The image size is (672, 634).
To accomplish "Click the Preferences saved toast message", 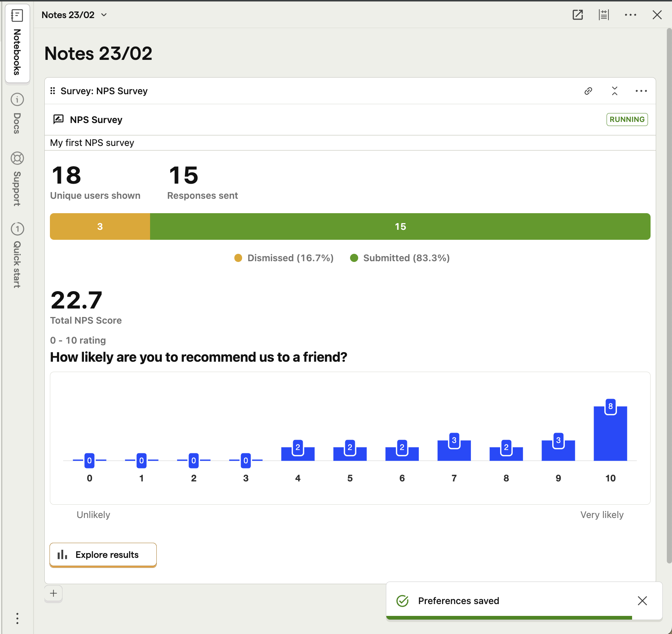I will [459, 601].
